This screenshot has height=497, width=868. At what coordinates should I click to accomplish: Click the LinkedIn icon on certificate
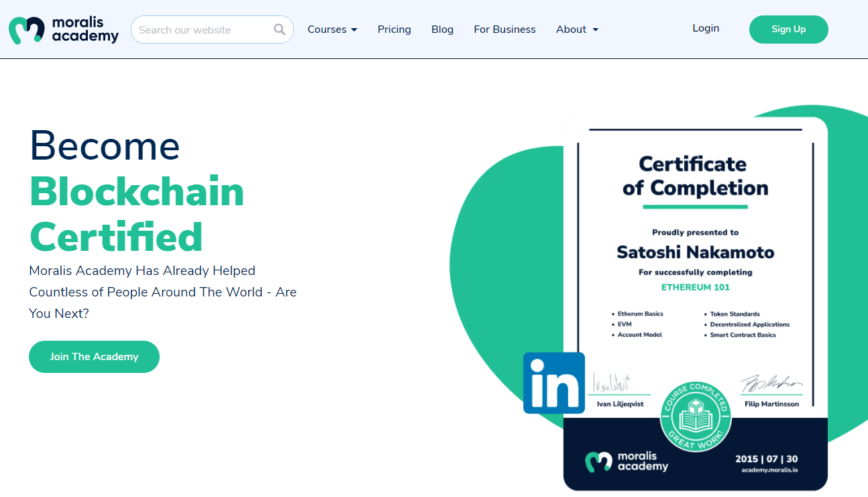click(x=554, y=383)
